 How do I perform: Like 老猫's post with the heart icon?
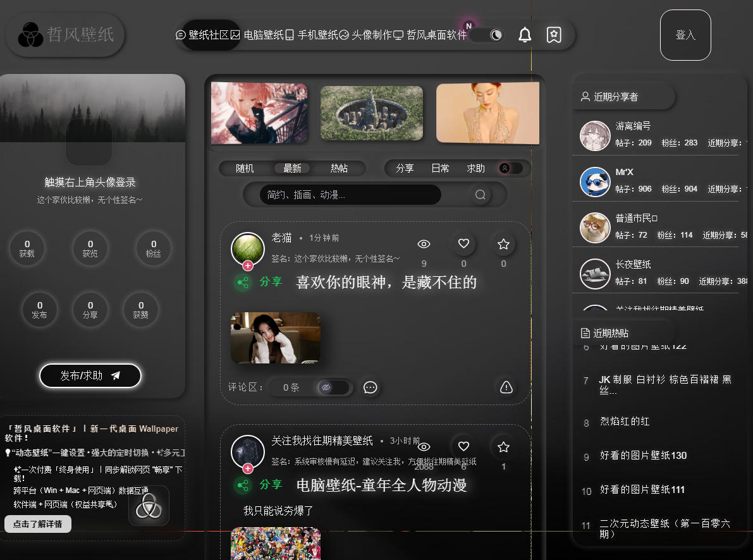click(x=463, y=243)
